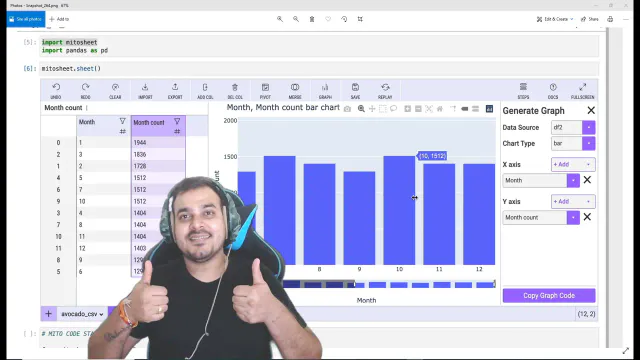This screenshot has width=640, height=360.
Task: Click the Export icon
Action: (x=175, y=87)
